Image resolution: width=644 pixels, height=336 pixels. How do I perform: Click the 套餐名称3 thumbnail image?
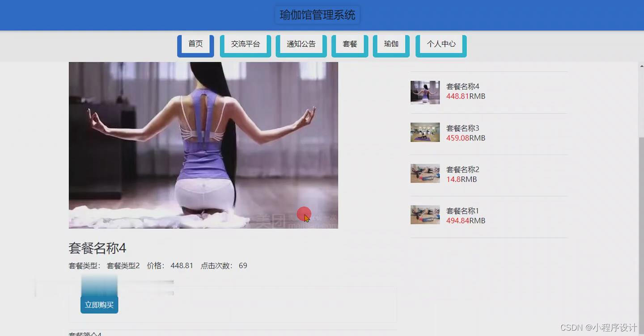tap(425, 132)
